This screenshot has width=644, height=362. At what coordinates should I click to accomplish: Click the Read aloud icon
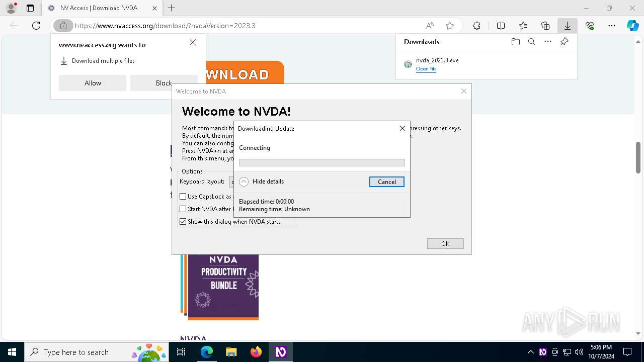tap(430, 26)
